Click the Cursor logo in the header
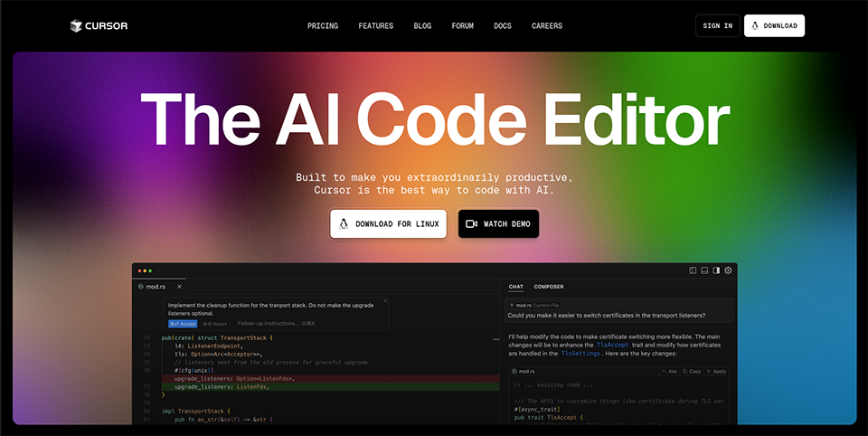Viewport: 868px width, 436px height. point(99,25)
